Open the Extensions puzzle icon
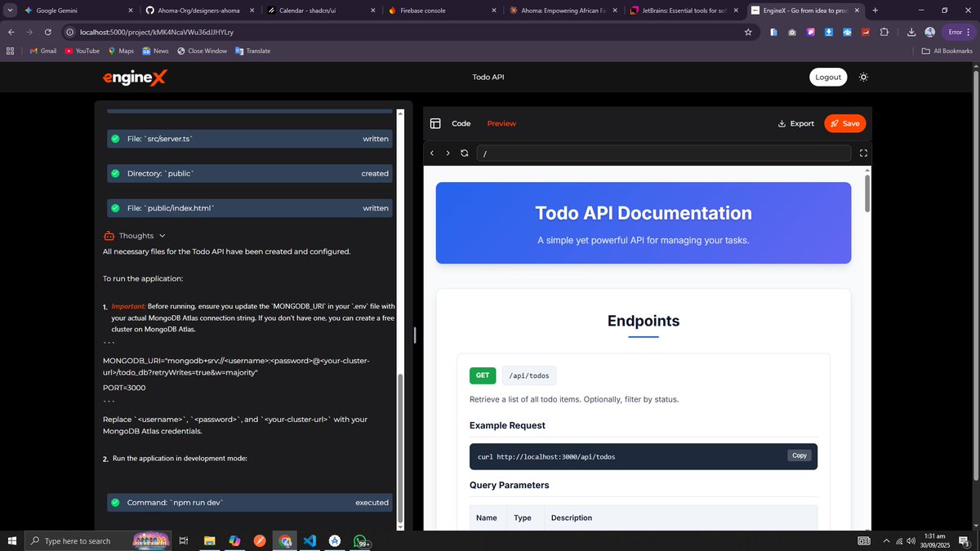 pos(884,32)
